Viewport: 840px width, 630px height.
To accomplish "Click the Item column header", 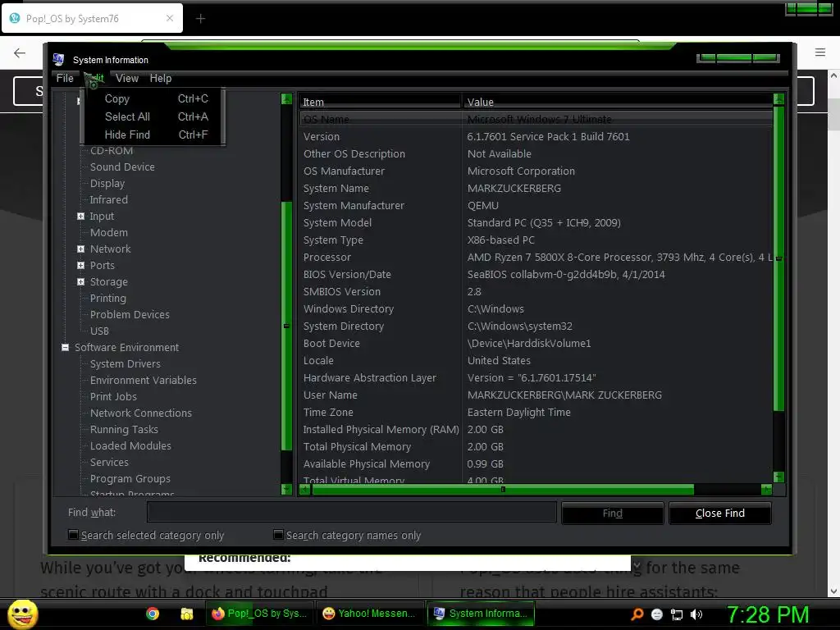I will click(x=379, y=102).
